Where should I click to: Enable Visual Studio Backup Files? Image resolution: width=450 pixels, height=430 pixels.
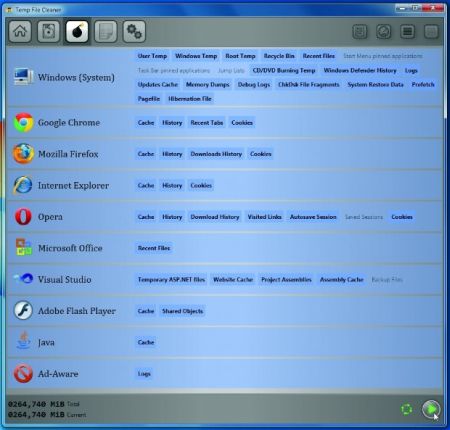pyautogui.click(x=387, y=279)
